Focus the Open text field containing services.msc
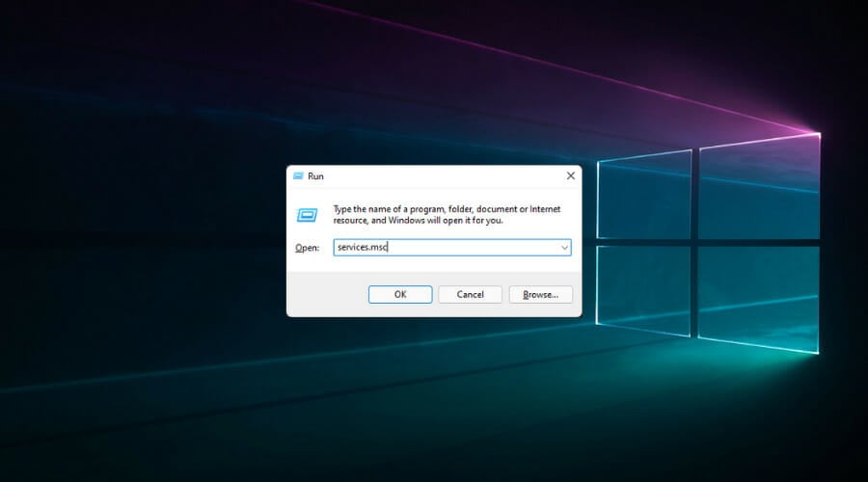This screenshot has height=482, width=868. pos(452,248)
